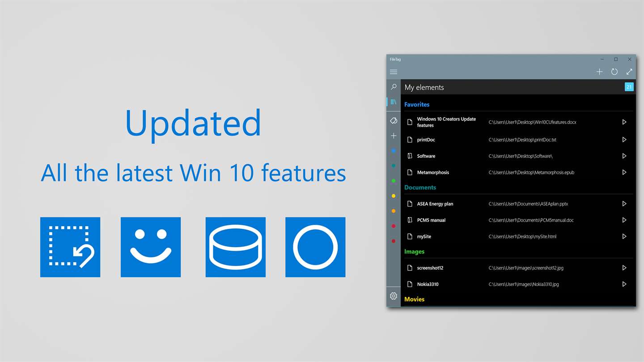Click the Favorites group header
The image size is (644, 362).
tap(417, 105)
